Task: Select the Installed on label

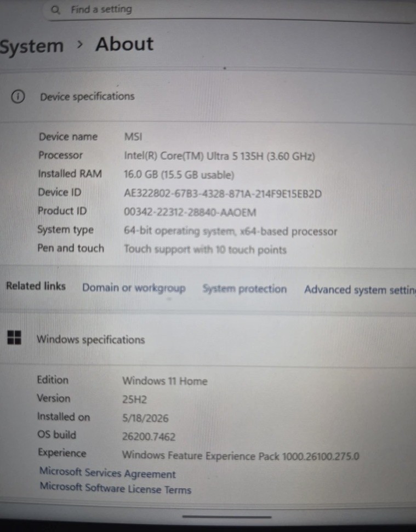Action: tap(64, 416)
